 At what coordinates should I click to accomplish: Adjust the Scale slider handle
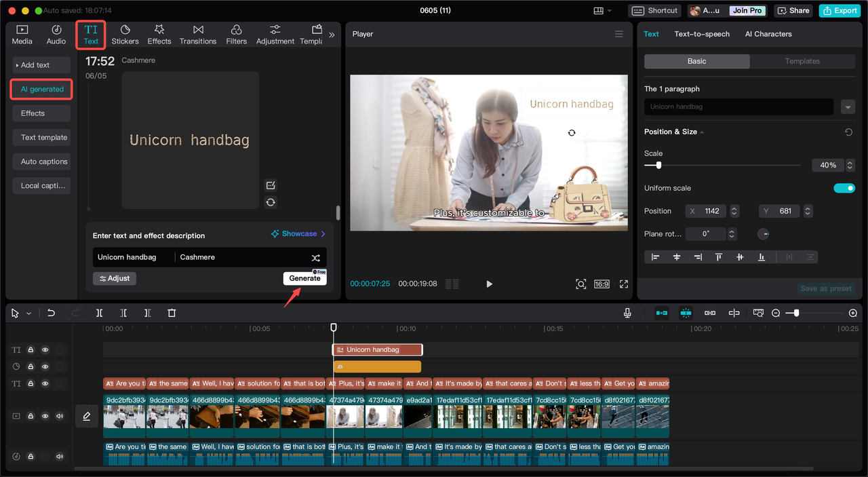click(658, 165)
